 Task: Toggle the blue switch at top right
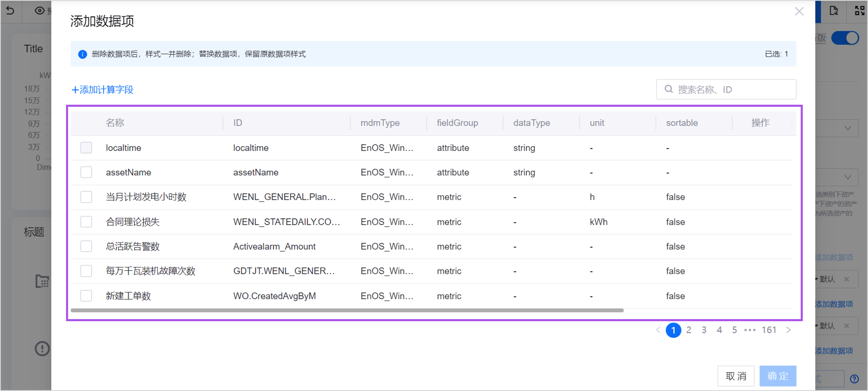point(845,38)
